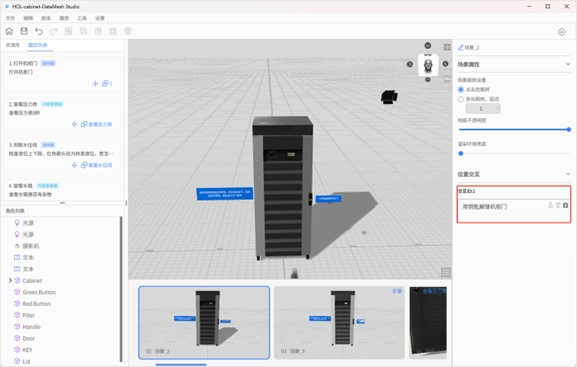Click the redo arrow icon
Viewport: 577px width, 367px height.
pos(54,31)
